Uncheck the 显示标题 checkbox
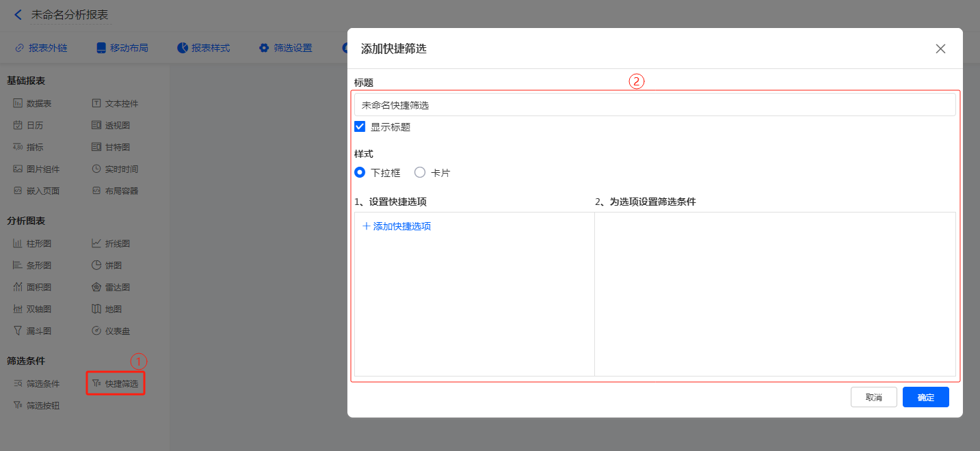 click(x=360, y=126)
